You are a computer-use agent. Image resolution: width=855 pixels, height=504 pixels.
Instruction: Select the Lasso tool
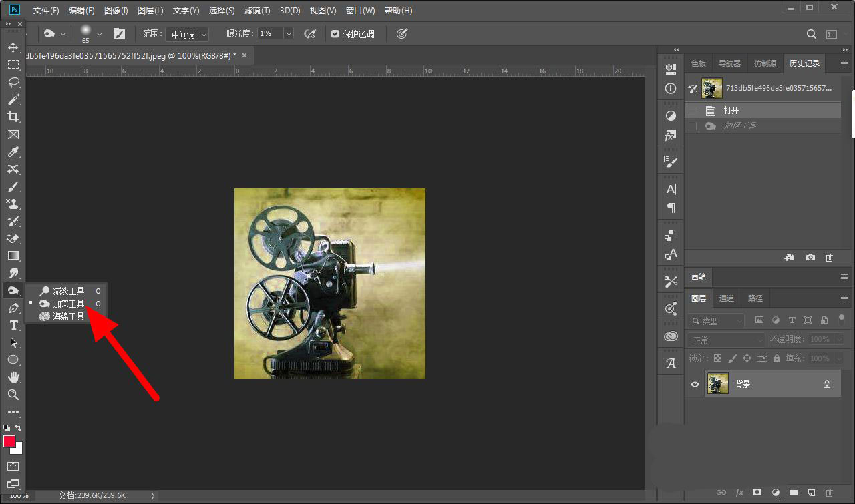point(13,82)
